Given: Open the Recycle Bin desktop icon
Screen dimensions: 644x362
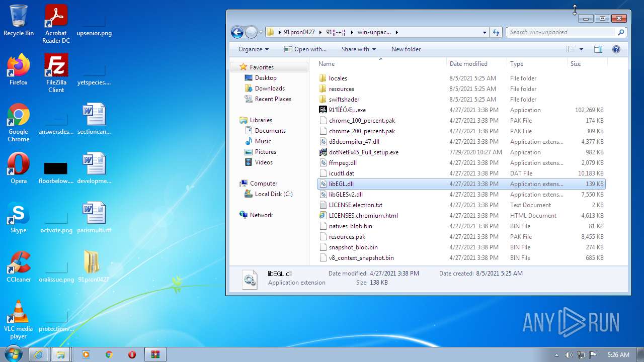Looking at the screenshot, I should (x=19, y=21).
